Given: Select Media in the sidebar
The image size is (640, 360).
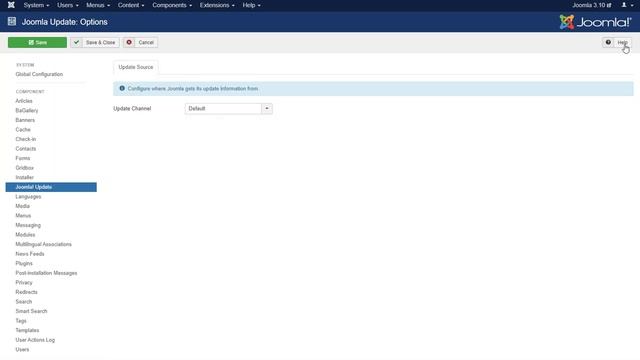Looking at the screenshot, I should pos(22,206).
